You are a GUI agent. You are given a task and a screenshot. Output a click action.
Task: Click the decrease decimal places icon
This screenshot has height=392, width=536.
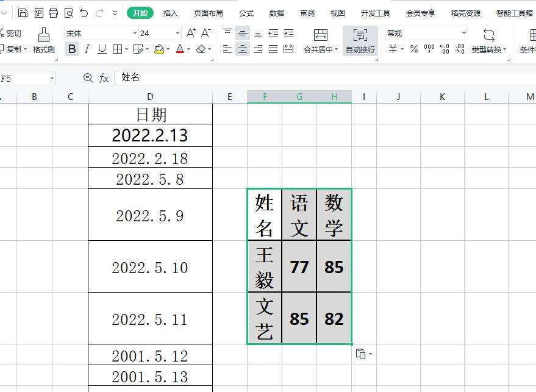tap(460, 49)
